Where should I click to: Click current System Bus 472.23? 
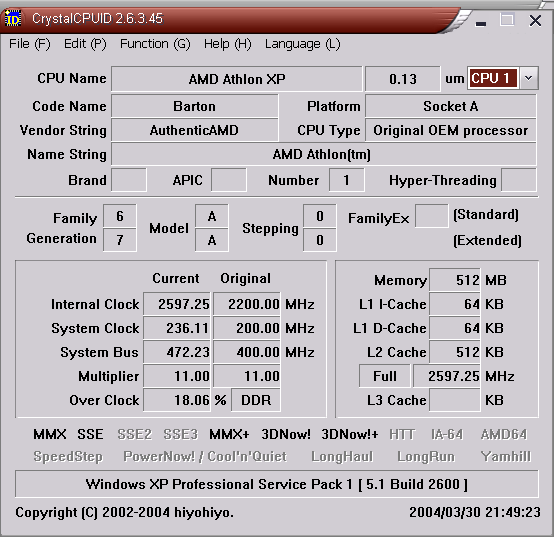tap(177, 352)
